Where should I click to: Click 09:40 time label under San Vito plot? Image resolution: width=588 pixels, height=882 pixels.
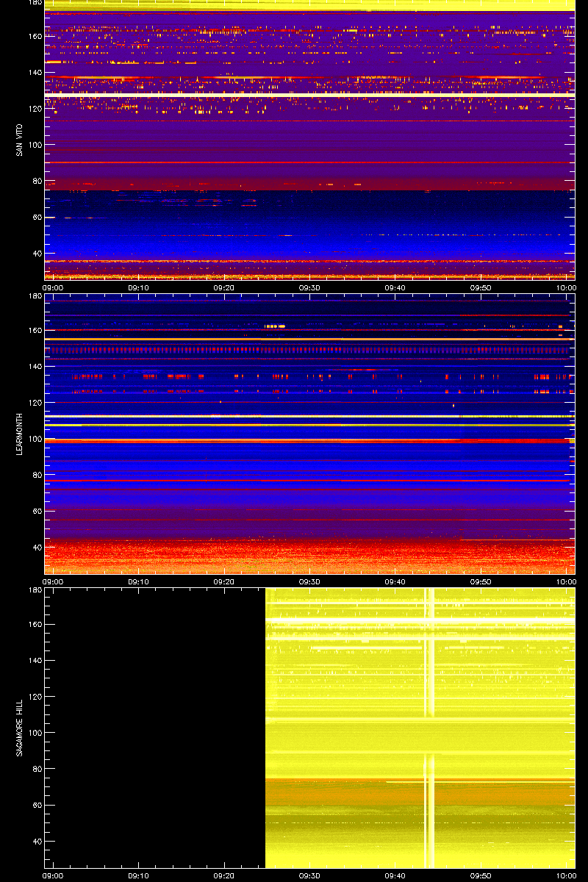coord(395,287)
